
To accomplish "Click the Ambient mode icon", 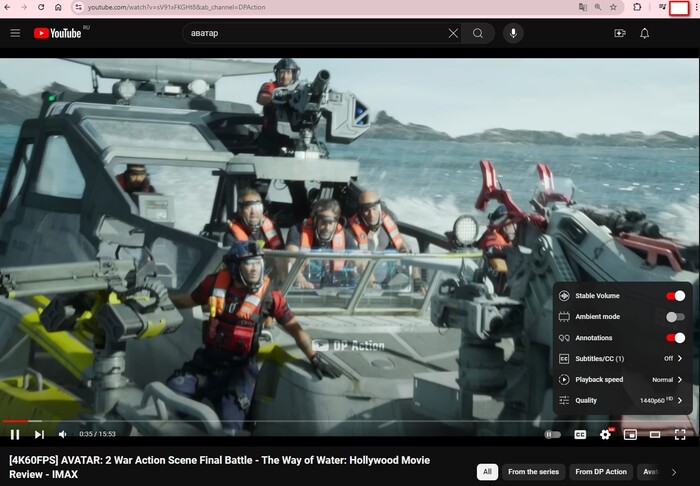I will point(564,316).
